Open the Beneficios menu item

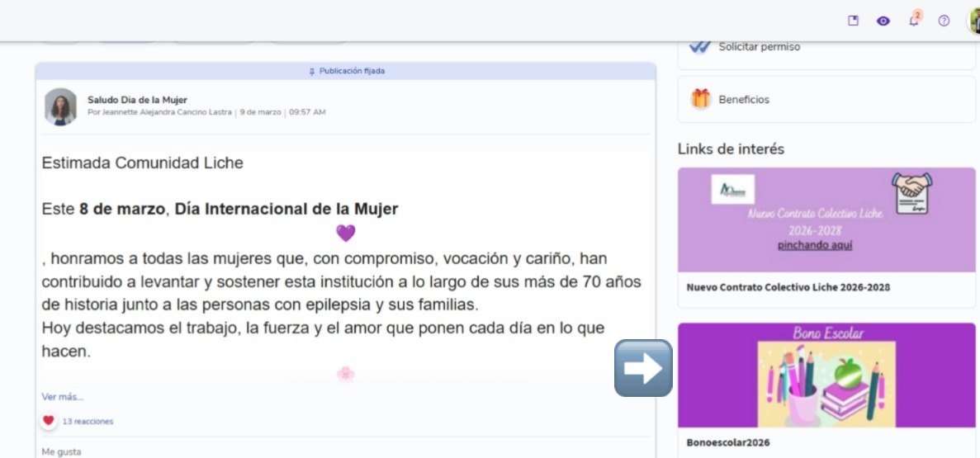[744, 100]
